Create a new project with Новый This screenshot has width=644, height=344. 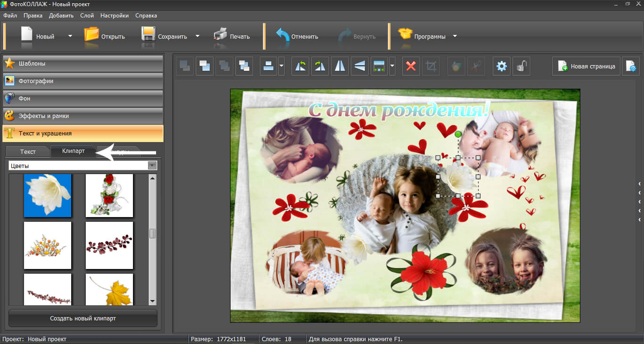[39, 36]
